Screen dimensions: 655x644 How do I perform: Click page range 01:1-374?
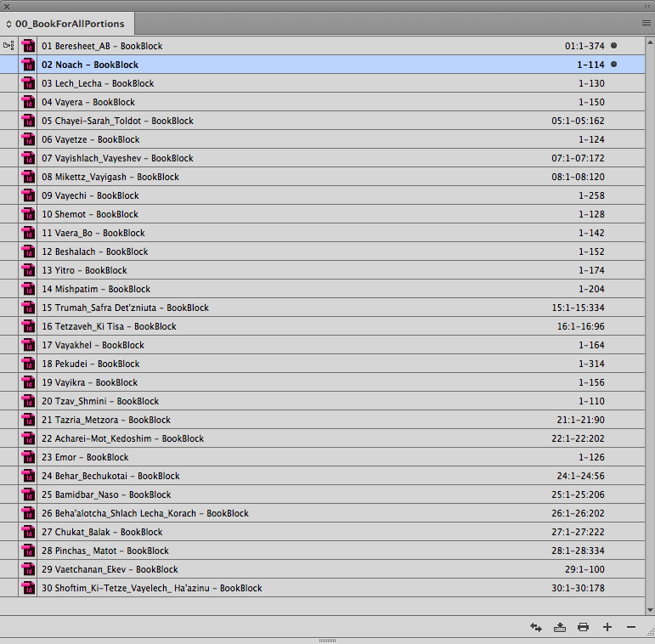tap(584, 46)
